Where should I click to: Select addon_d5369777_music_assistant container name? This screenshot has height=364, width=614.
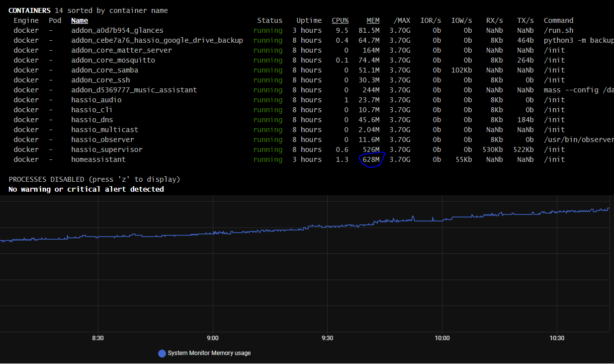point(134,90)
